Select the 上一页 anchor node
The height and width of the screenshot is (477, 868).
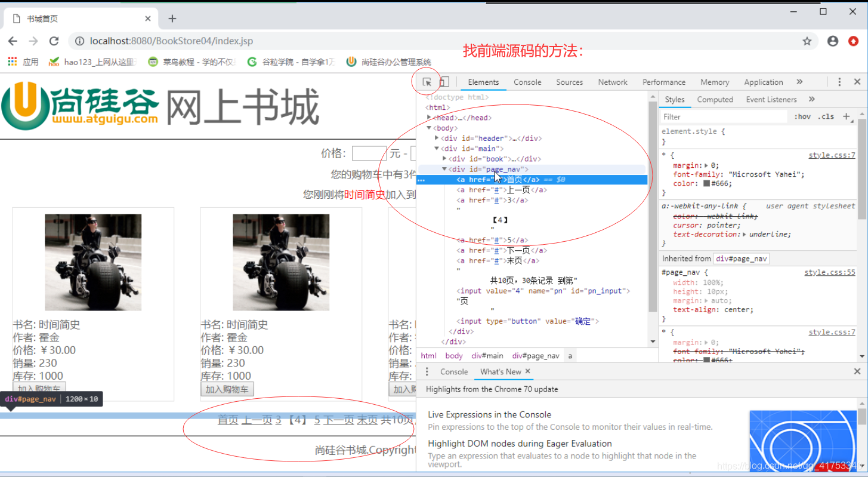point(501,190)
